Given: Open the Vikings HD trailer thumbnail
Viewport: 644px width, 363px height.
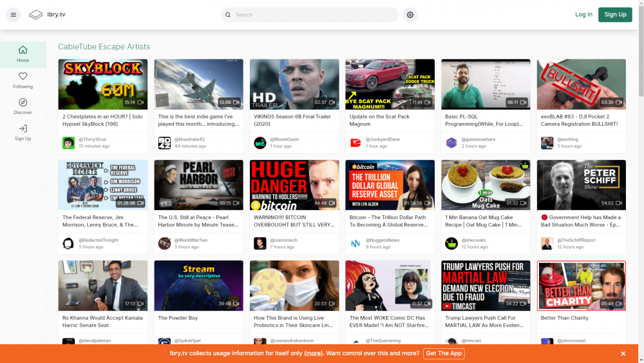Looking at the screenshot, I should click(294, 84).
